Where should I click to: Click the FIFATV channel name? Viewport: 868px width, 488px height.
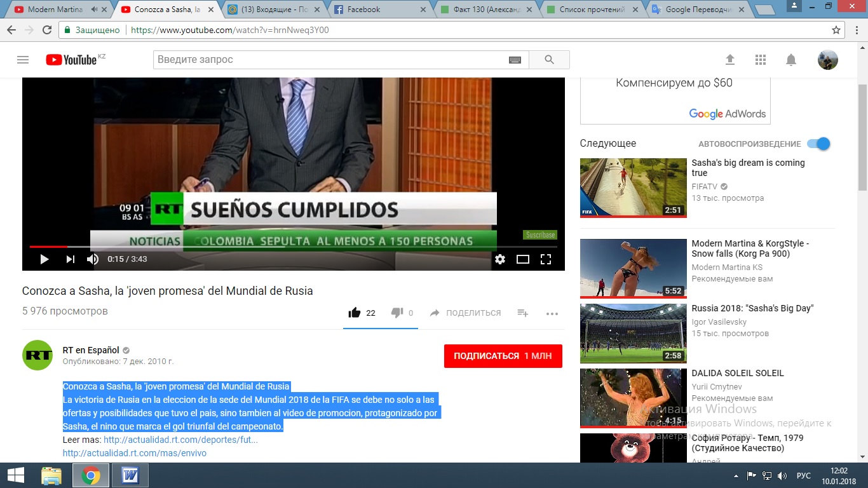[705, 187]
